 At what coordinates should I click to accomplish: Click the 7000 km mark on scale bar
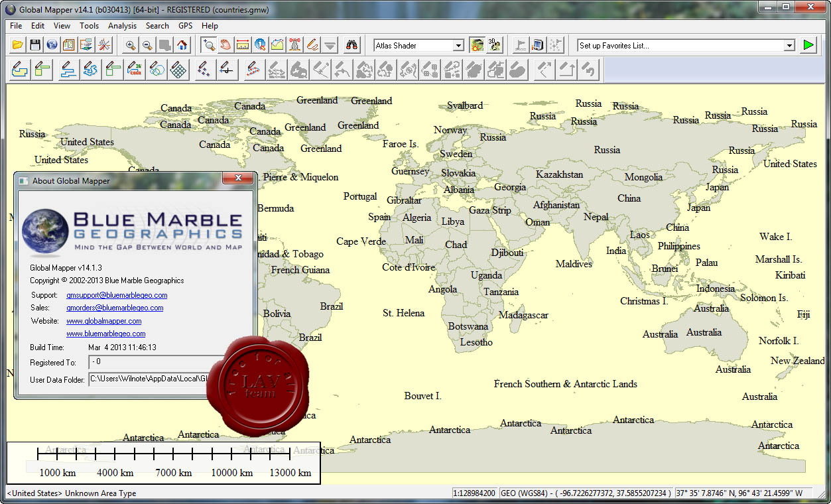(174, 473)
